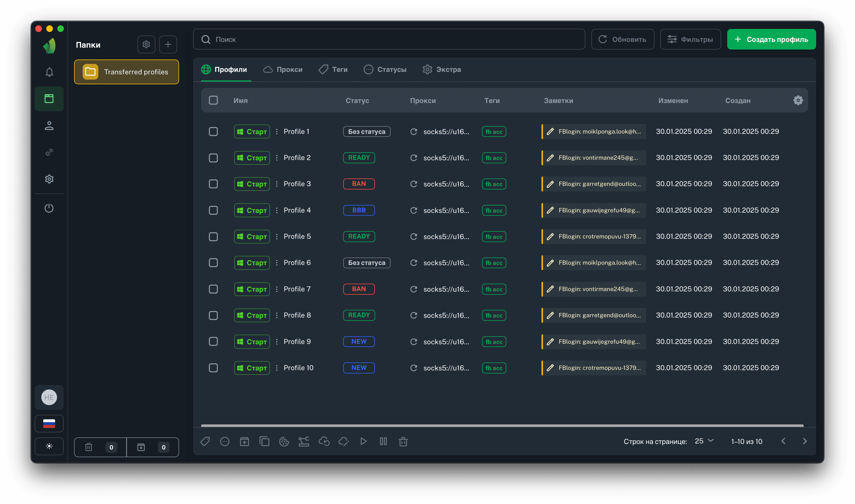The image size is (855, 504).
Task: Delete selected with bottom toolbar trash icon
Action: 403,441
